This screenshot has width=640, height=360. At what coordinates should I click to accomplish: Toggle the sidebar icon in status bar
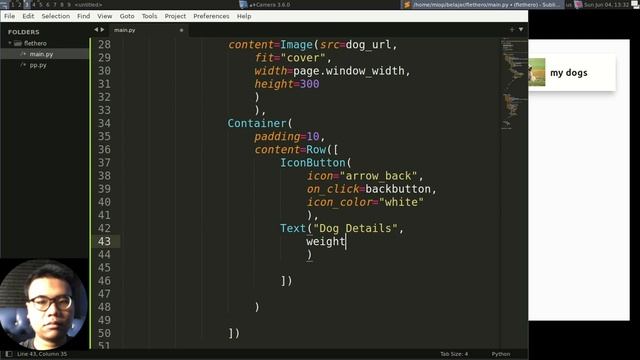click(x=9, y=354)
